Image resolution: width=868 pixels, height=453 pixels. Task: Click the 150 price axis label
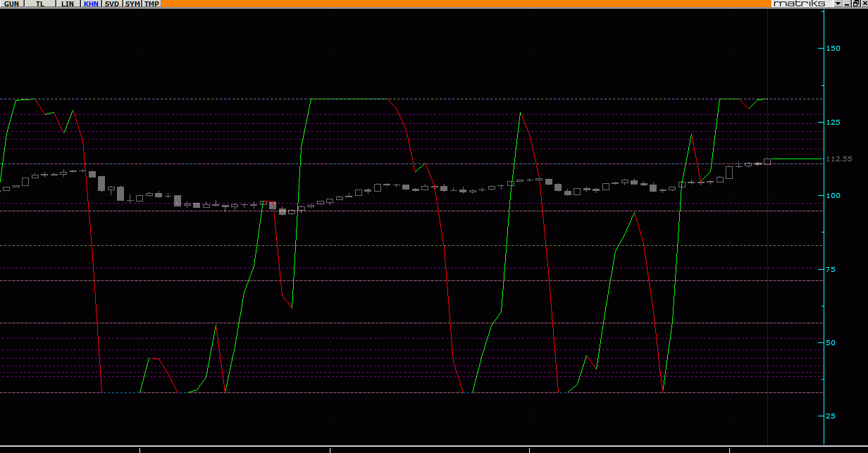833,48
